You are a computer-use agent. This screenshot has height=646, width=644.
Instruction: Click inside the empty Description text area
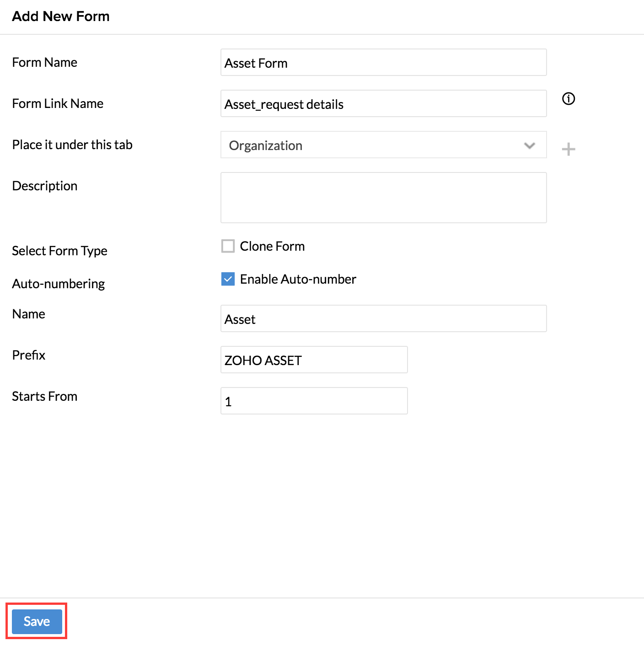point(383,198)
